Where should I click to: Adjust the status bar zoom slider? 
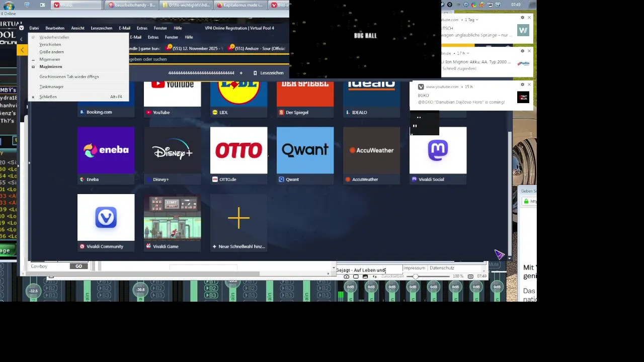point(429,277)
